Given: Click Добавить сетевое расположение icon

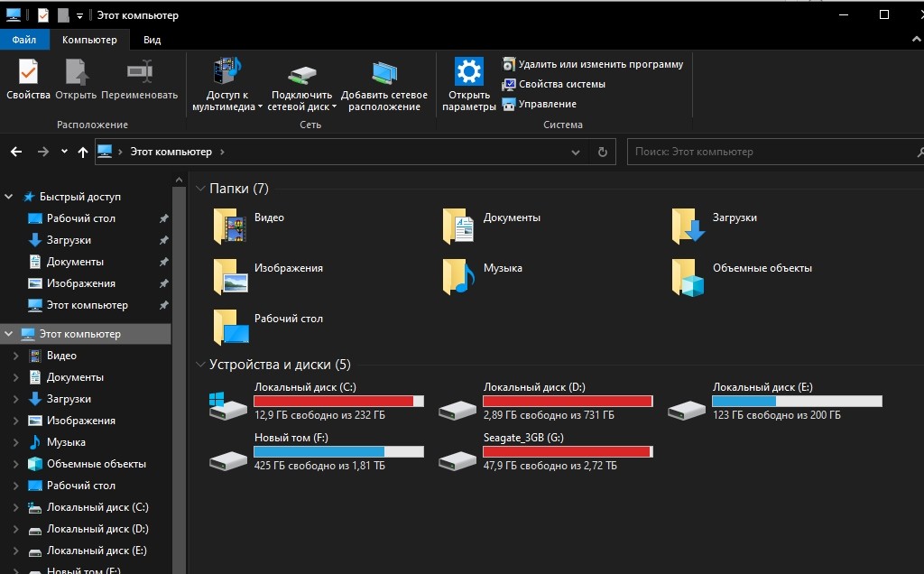Looking at the screenshot, I should 384,73.
